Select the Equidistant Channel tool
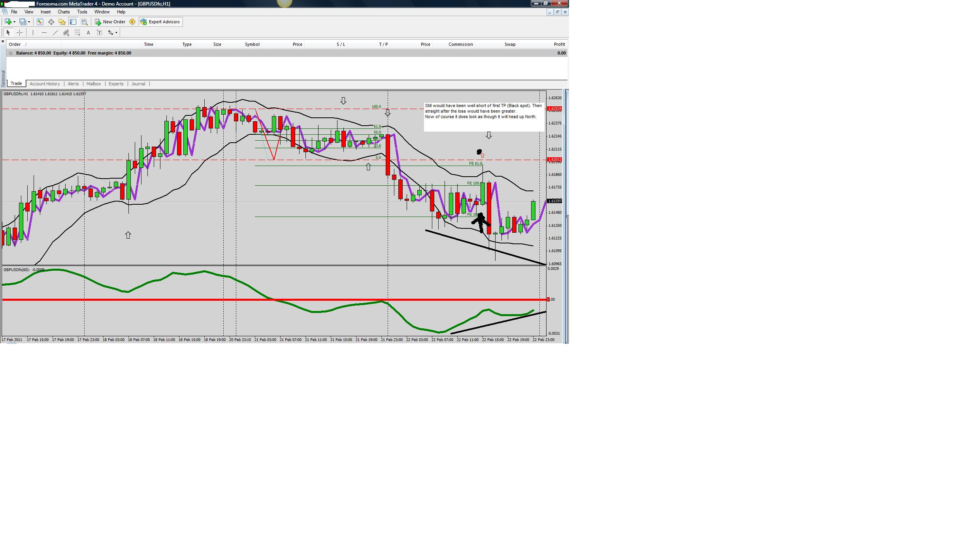 click(66, 33)
